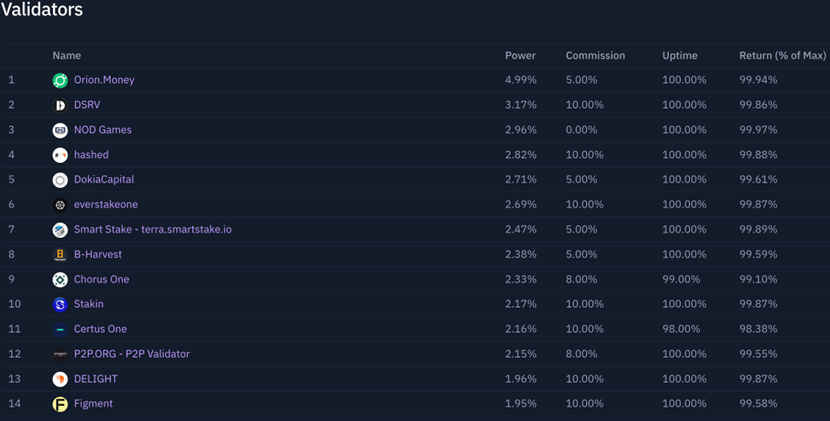Sort by Name column header
The height and width of the screenshot is (421, 830).
67,56
